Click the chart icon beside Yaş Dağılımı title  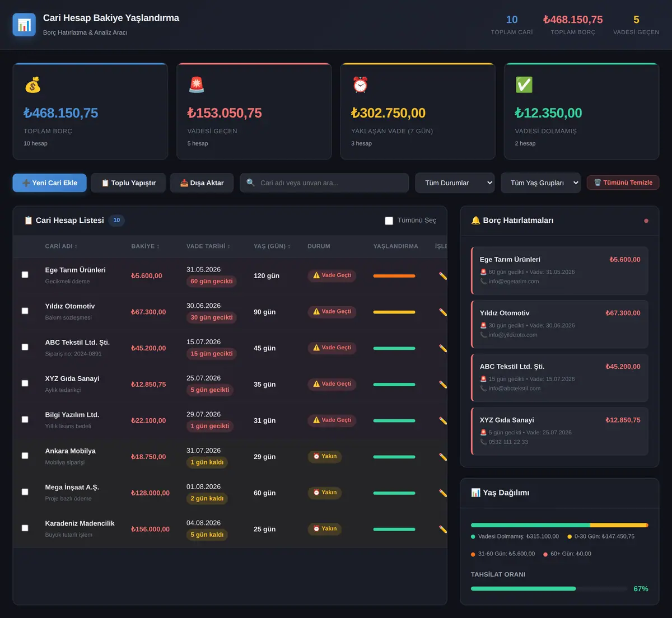pos(476,493)
